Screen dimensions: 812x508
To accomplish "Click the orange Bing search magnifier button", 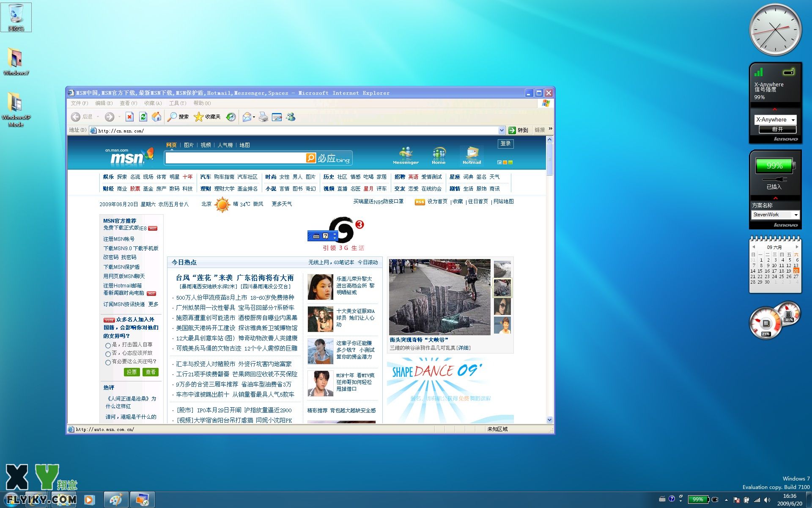I will click(x=311, y=158).
